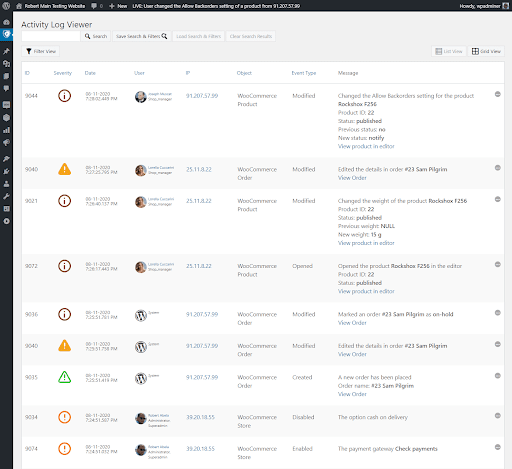512x469 pixels.
Task: Click the comments bubble in the admin bar
Action: pos(97,6)
